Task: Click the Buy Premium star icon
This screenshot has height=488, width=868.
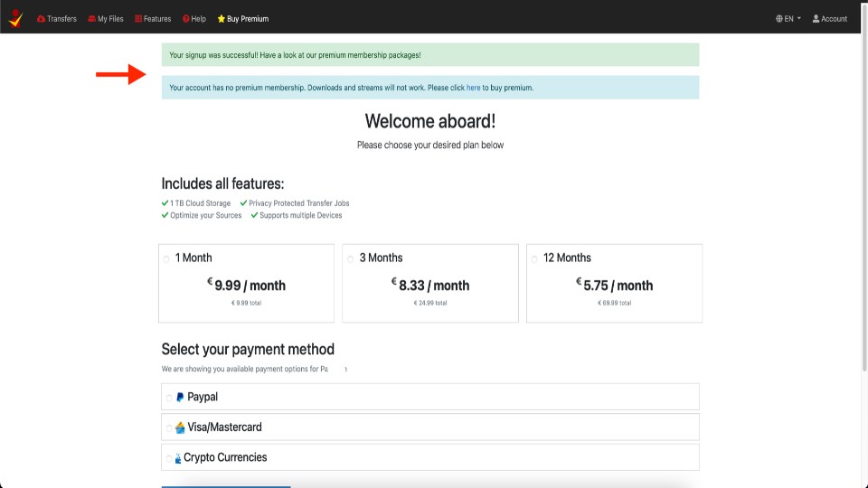Action: tap(222, 19)
